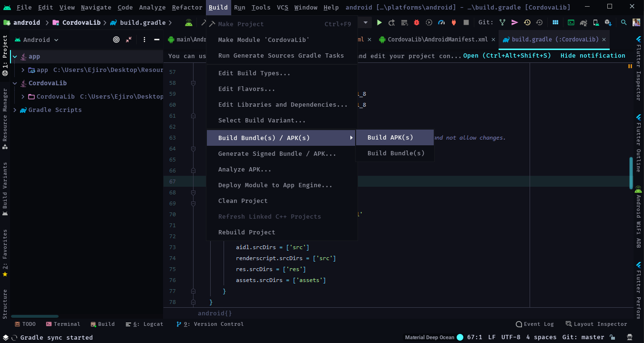
Task: Toggle the Project tool window side tab
Action: pos(5,56)
